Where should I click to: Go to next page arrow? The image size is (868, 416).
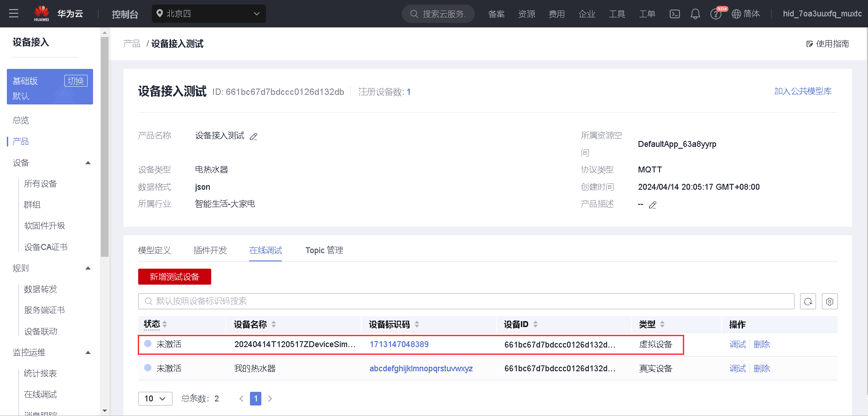270,399
